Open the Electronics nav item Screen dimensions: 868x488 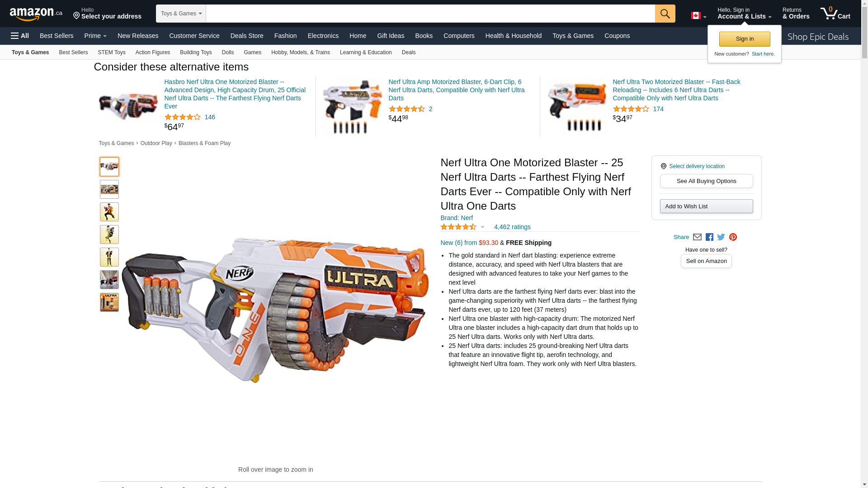point(323,36)
